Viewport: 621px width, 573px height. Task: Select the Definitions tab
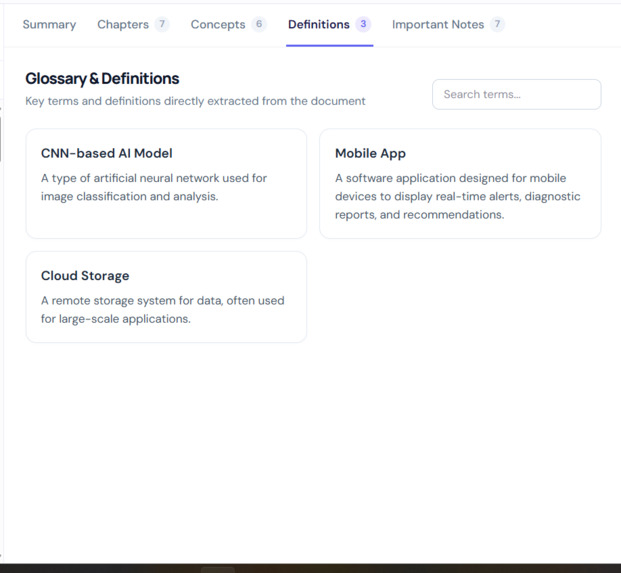[330, 25]
